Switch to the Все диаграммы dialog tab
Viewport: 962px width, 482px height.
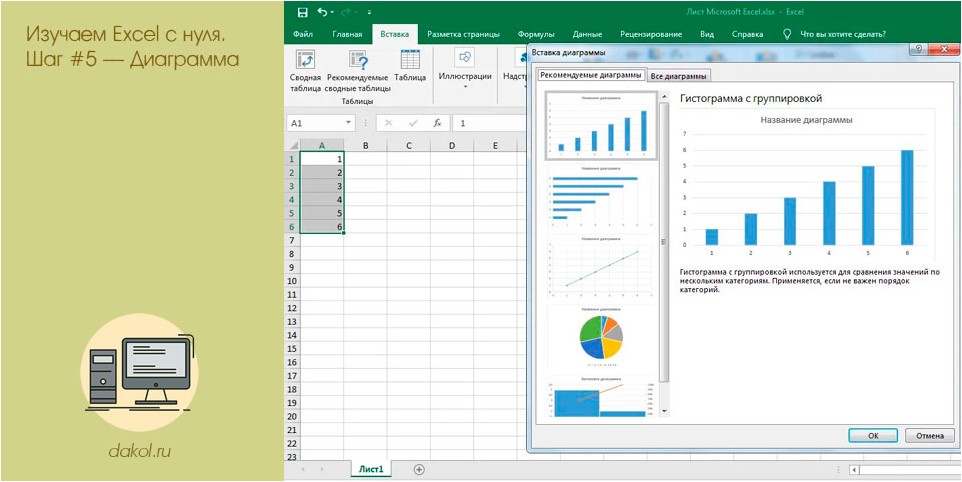[x=679, y=77]
